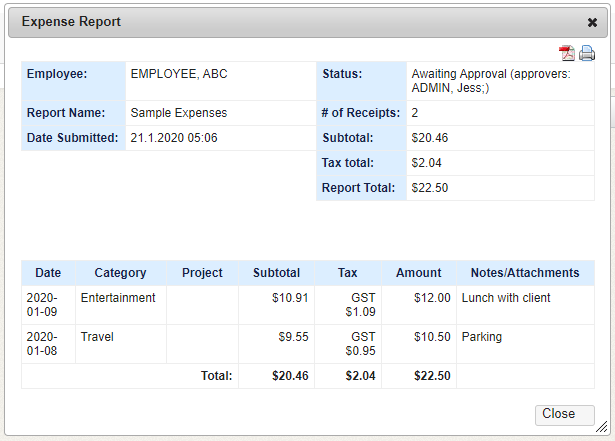The height and width of the screenshot is (441, 615).
Task: Click the $10.50 amount cell
Action: coord(431,337)
